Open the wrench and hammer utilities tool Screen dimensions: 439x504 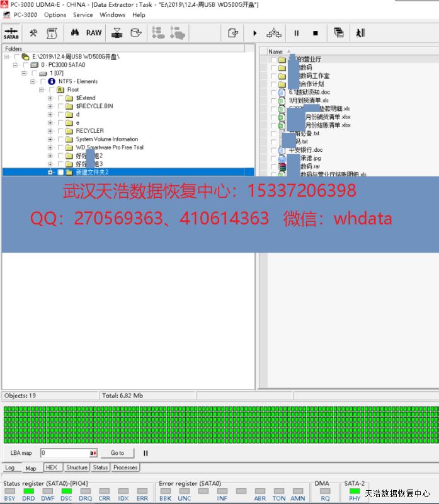click(x=33, y=33)
